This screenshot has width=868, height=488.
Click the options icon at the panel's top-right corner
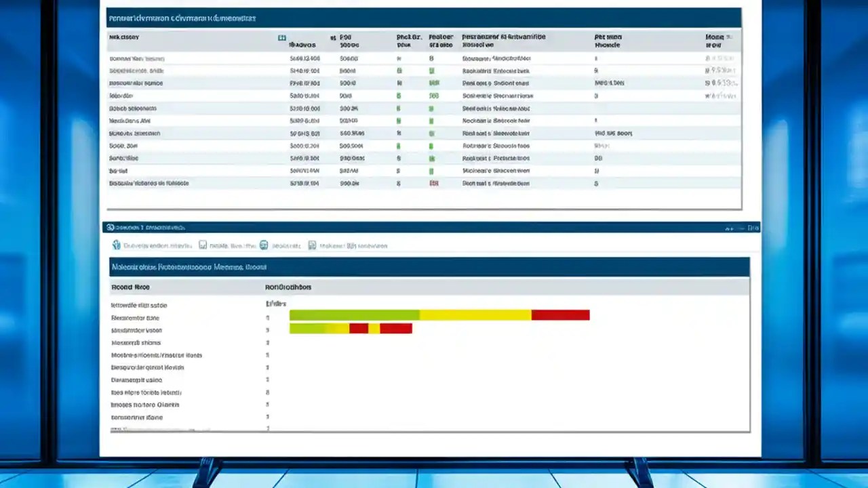(753, 228)
